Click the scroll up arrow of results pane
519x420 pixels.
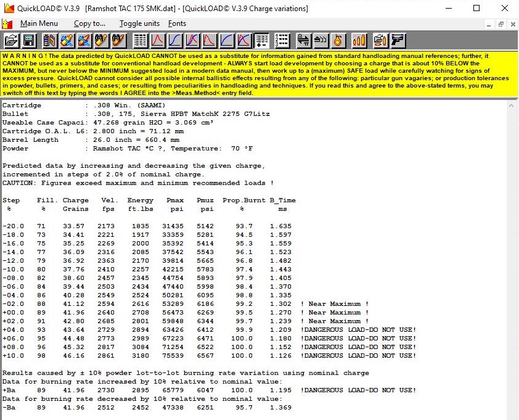click(x=511, y=105)
